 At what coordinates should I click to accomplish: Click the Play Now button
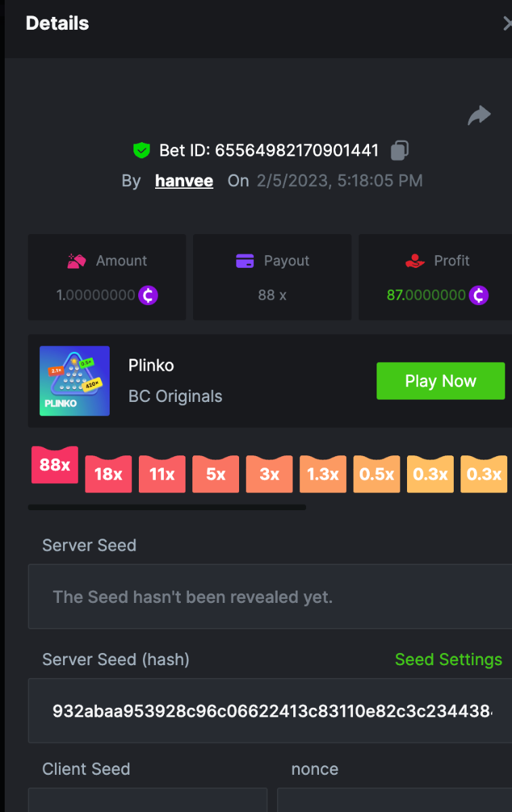[x=441, y=381]
